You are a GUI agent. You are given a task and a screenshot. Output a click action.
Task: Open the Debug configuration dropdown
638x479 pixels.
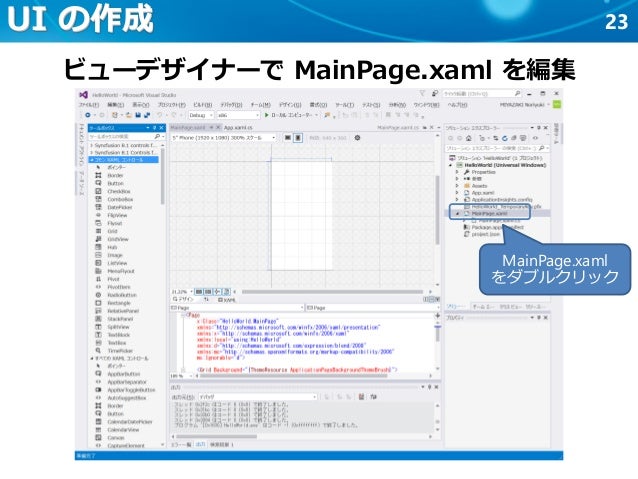pos(201,115)
